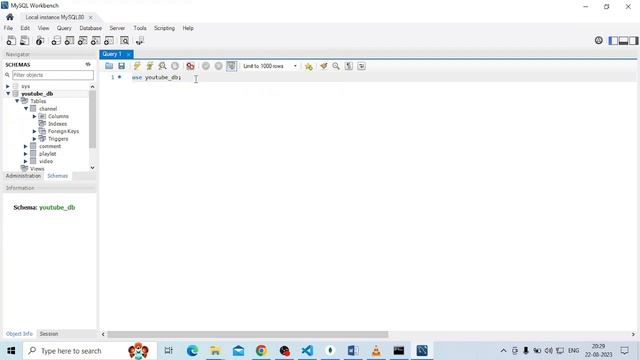
Task: Switch to the Administration tab
Action: 23,176
